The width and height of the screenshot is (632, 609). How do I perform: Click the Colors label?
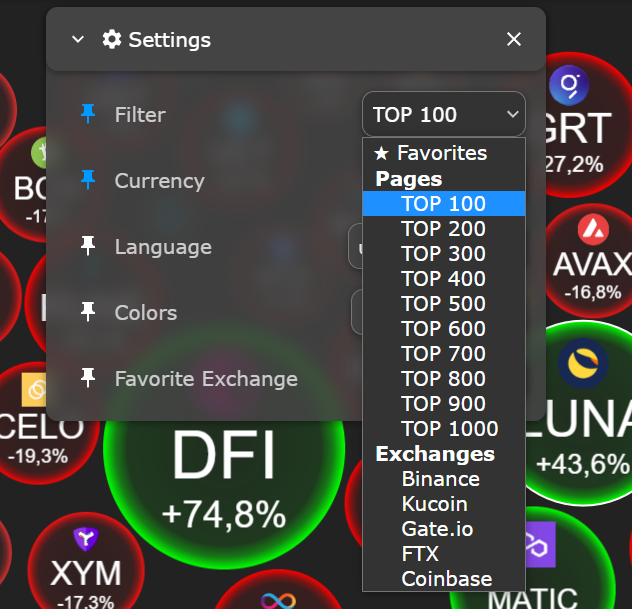tap(146, 313)
